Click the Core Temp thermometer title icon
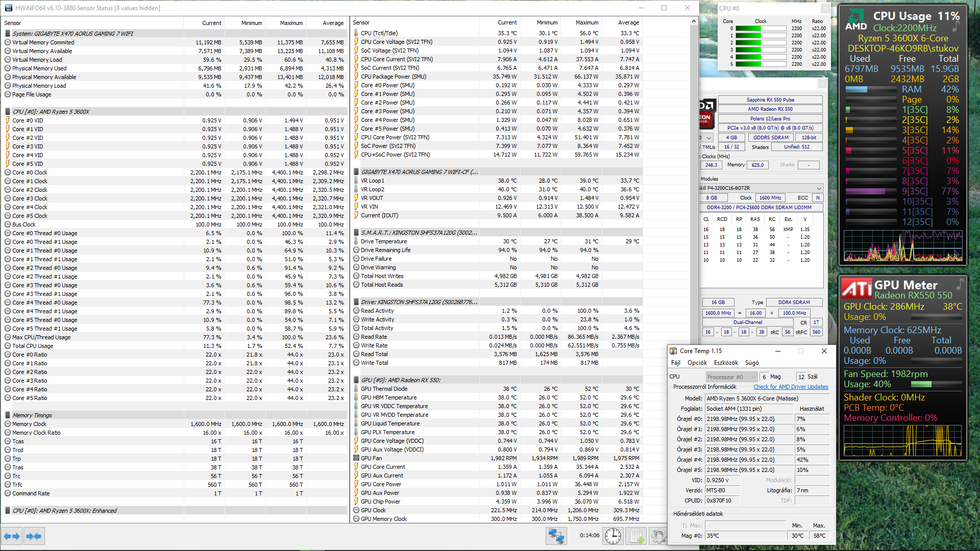 pyautogui.click(x=673, y=351)
